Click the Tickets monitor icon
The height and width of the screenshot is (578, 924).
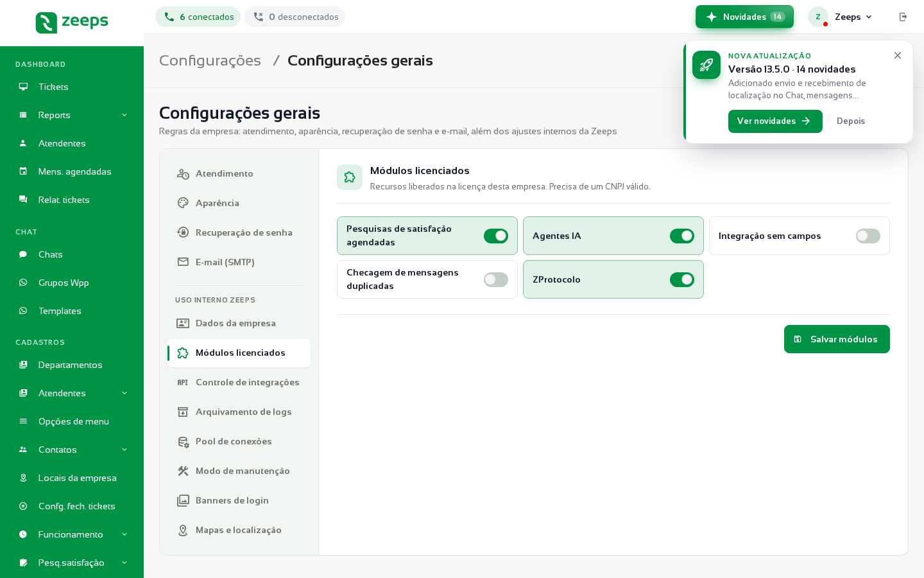point(23,87)
